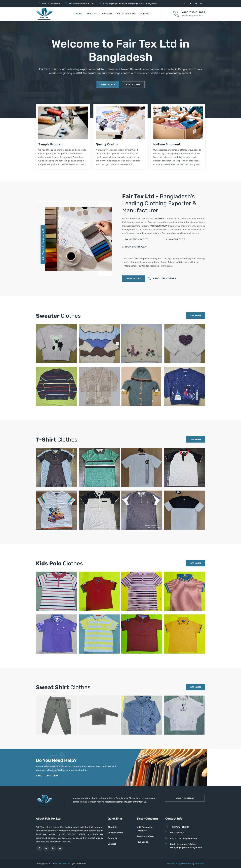Open the Twitter icon in top bar

point(190,3)
